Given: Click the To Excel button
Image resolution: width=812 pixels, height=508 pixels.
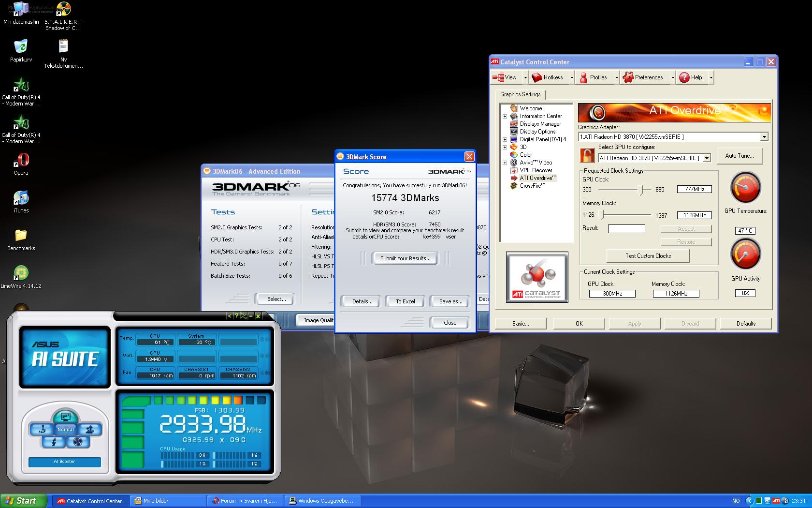Looking at the screenshot, I should pyautogui.click(x=405, y=301).
